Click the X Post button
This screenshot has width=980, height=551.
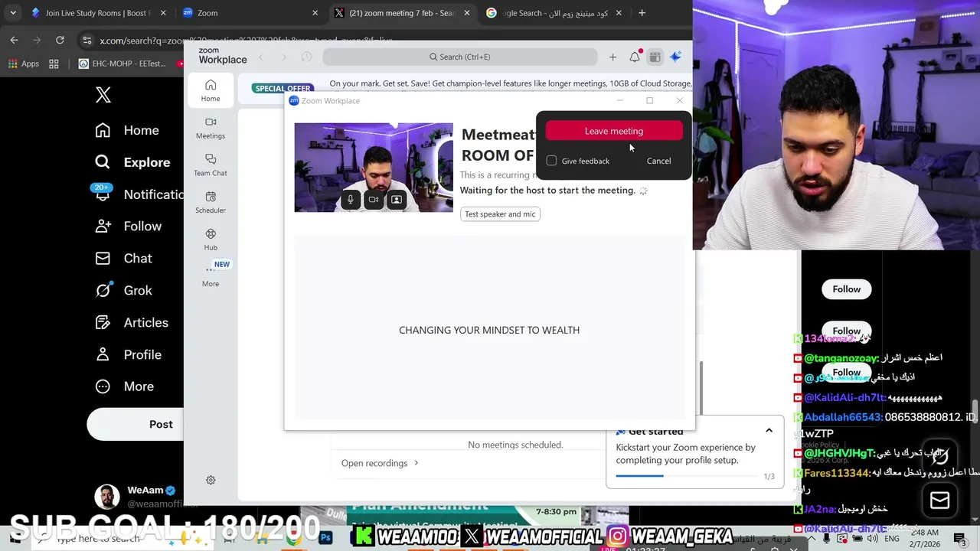tap(135, 425)
